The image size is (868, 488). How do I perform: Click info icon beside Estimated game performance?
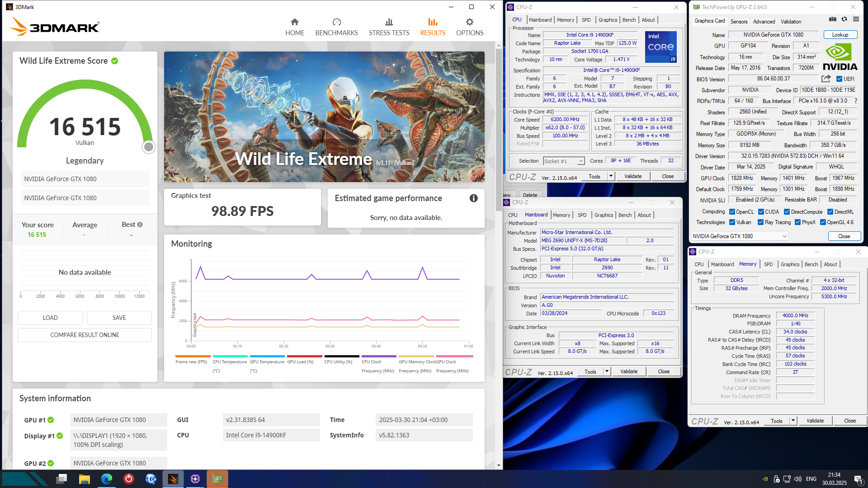(x=473, y=198)
